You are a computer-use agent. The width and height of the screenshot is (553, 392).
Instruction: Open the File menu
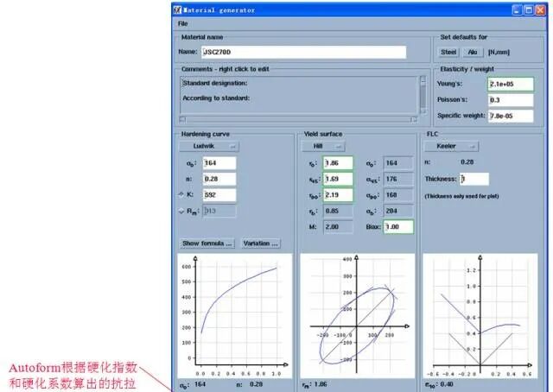[182, 23]
